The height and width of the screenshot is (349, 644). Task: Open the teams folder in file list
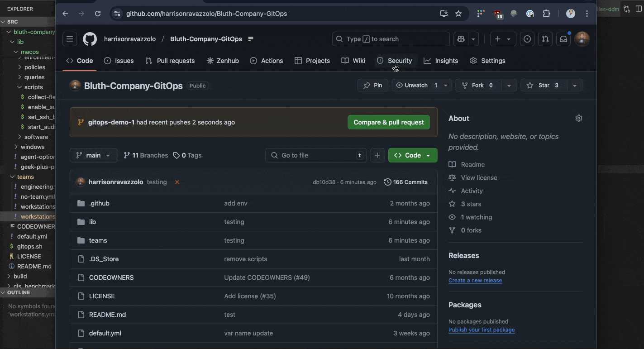(98, 240)
